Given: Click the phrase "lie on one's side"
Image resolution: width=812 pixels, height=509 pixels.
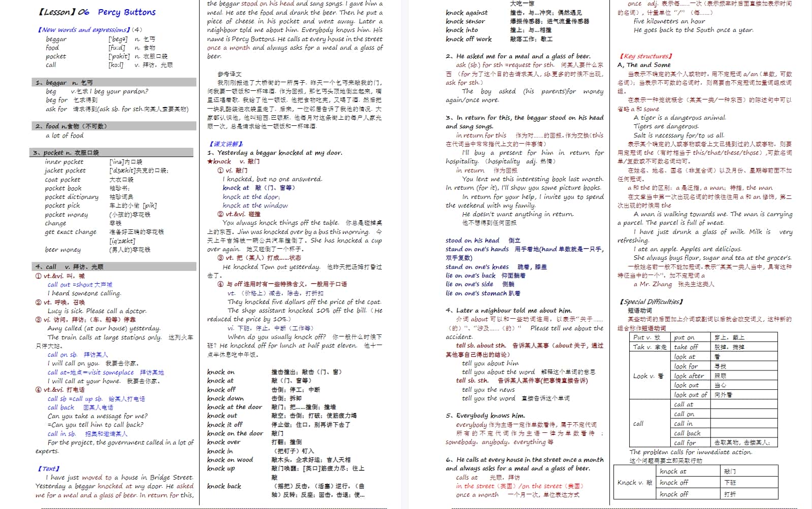Looking at the screenshot, I should point(470,284).
